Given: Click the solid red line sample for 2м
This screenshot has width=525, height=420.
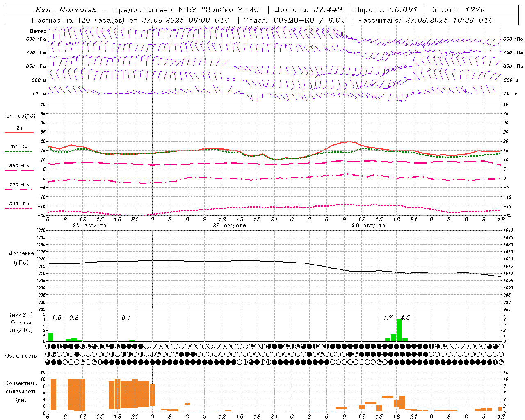Looking at the screenshot, I should point(19,132).
